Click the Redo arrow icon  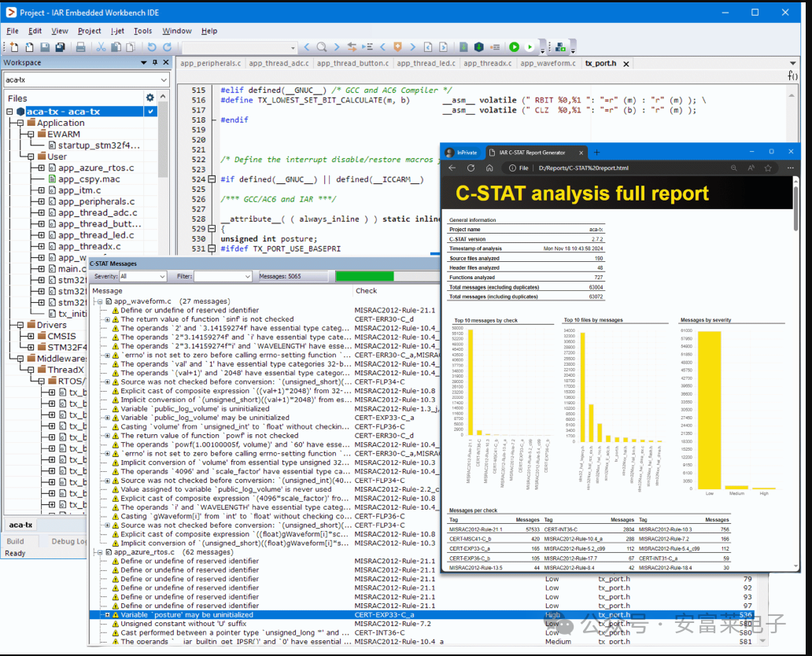[167, 47]
